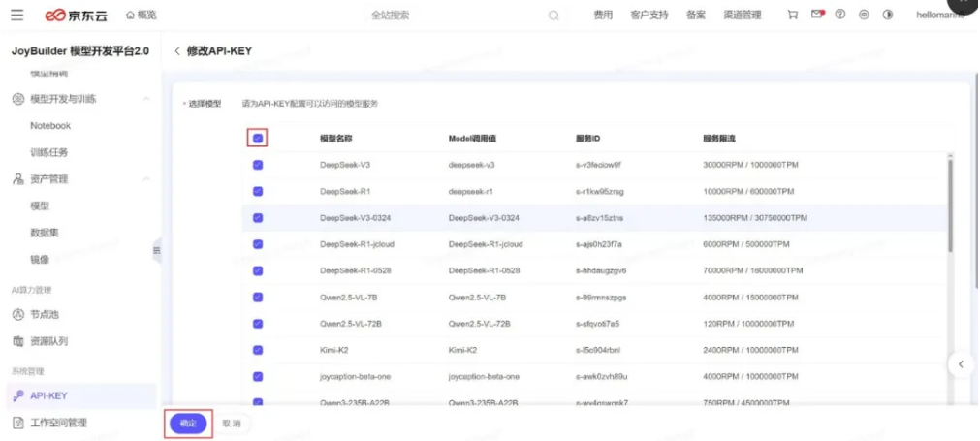980x441 pixels.
Task: Click the 取消 cancel button
Action: point(231,424)
